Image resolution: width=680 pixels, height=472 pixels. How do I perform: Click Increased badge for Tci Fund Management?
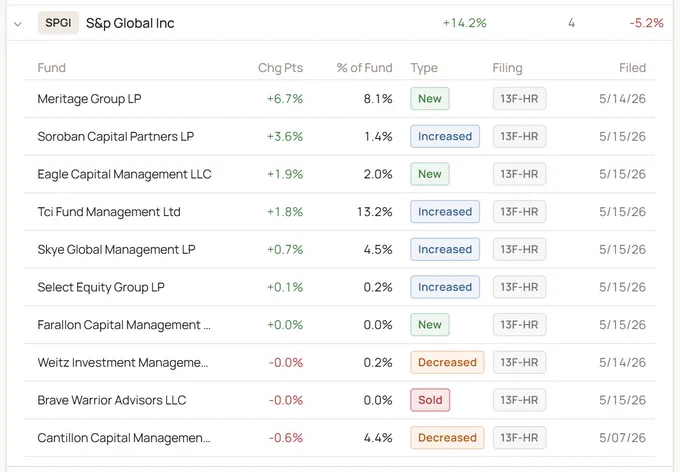coord(445,212)
